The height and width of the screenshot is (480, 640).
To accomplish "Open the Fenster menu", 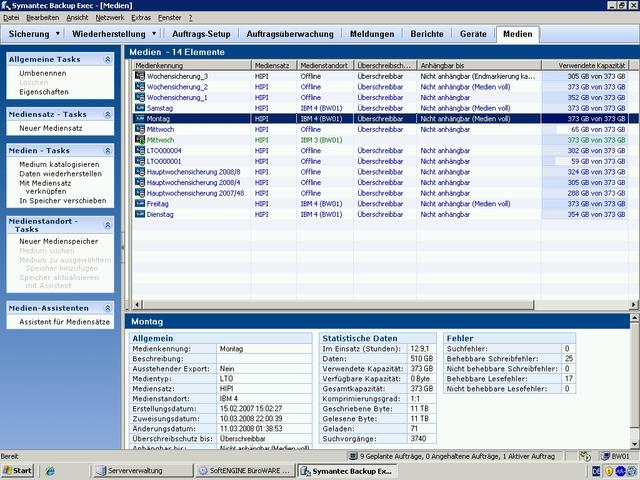I will click(169, 18).
